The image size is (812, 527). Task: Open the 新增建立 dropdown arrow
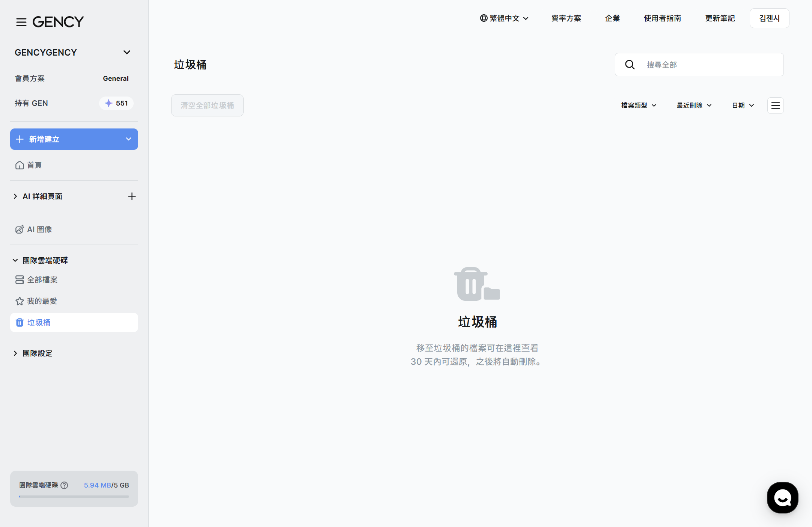(x=129, y=139)
